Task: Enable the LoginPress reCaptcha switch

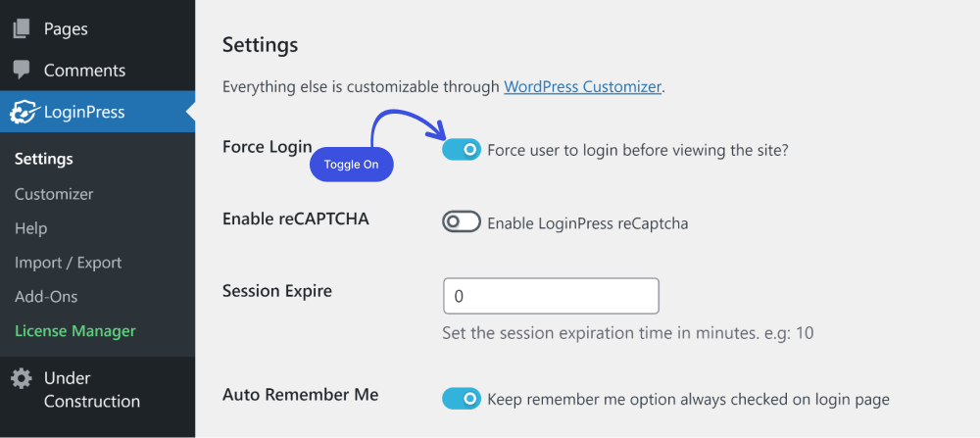Action: tap(462, 221)
